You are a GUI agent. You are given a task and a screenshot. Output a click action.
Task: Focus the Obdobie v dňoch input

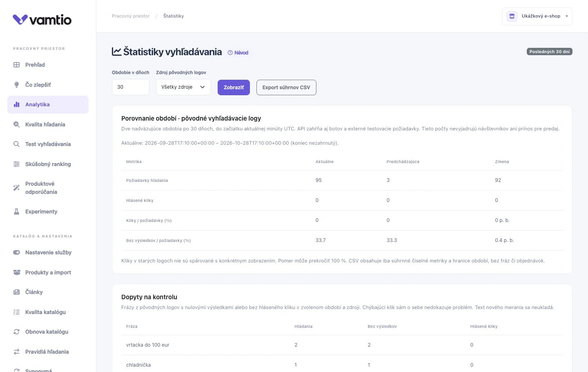tap(131, 87)
